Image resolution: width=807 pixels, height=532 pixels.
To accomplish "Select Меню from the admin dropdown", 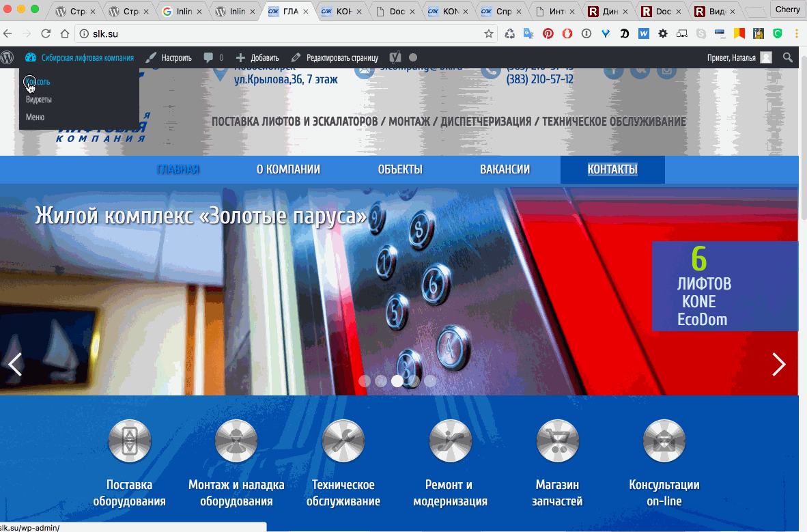I will pos(35,117).
